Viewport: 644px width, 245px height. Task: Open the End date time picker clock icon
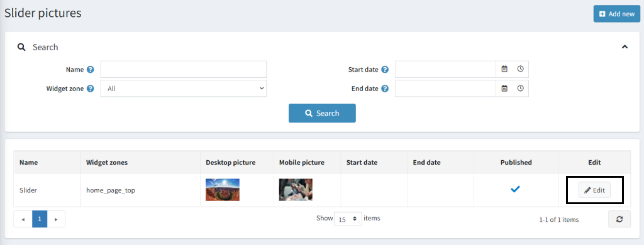pos(520,88)
